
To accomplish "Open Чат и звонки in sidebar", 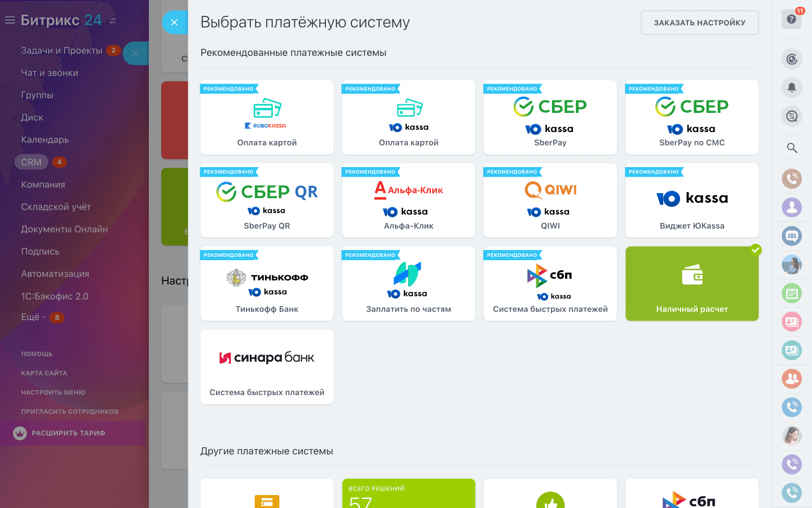I will point(50,73).
